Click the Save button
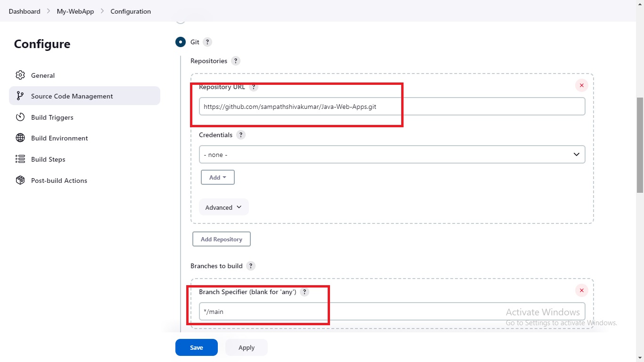The image size is (644, 362). pyautogui.click(x=197, y=347)
